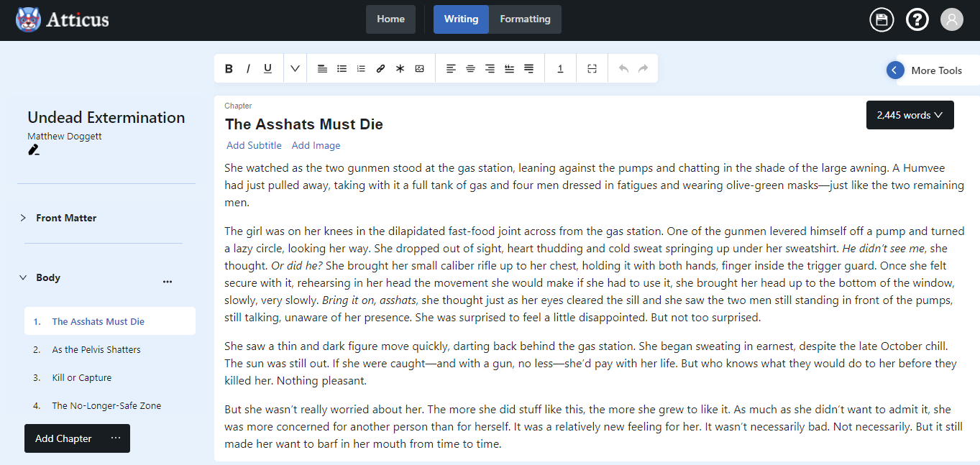Click the Add Chapter button
The height and width of the screenshot is (465, 980).
tap(63, 438)
